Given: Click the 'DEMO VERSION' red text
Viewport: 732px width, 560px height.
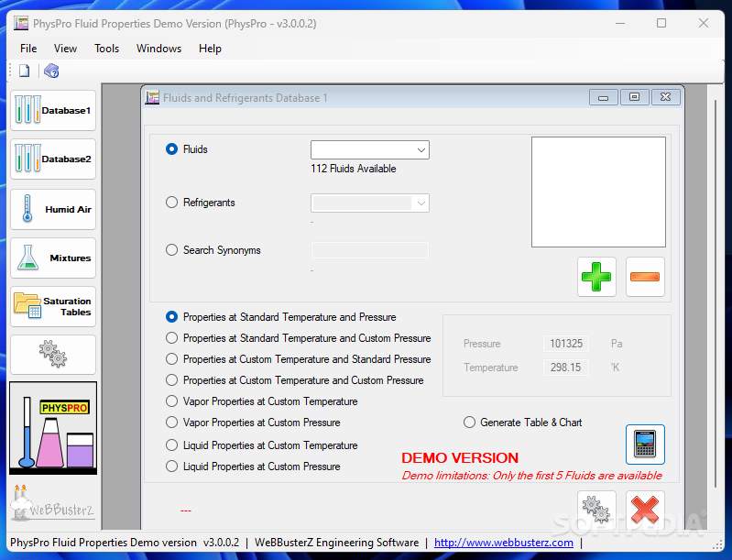Looking at the screenshot, I should pyautogui.click(x=460, y=457).
